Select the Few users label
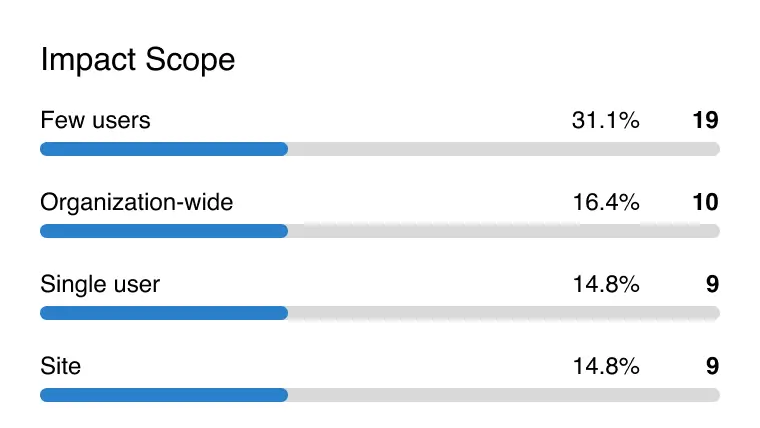 point(95,121)
